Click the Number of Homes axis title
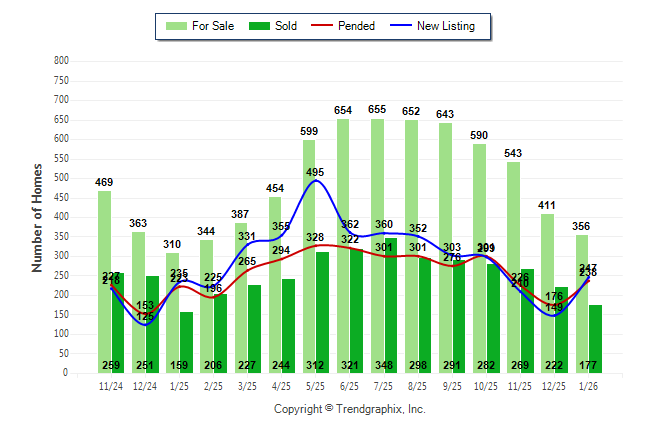 (x=37, y=216)
